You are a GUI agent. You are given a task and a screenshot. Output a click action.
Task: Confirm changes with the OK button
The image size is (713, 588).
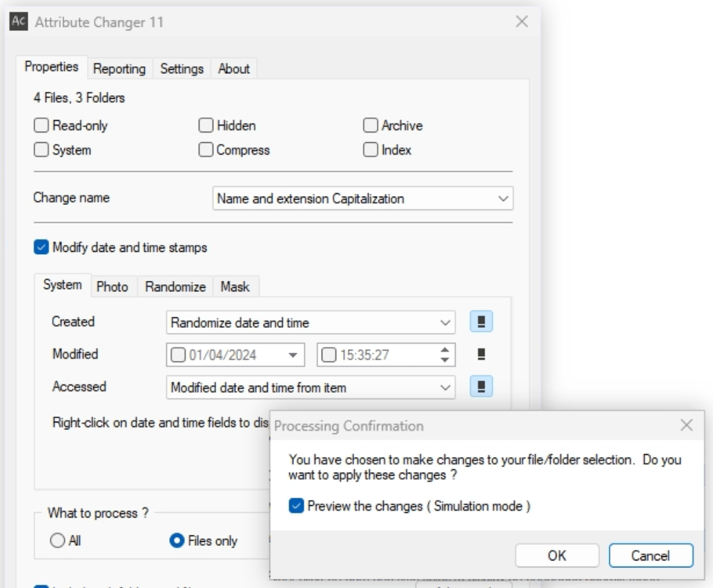point(557,556)
